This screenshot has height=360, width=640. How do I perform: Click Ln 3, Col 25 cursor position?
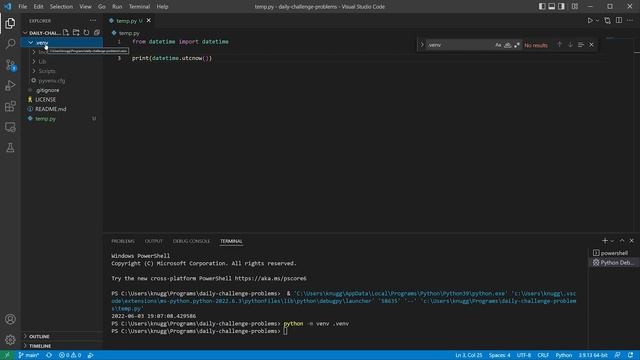(x=469, y=355)
